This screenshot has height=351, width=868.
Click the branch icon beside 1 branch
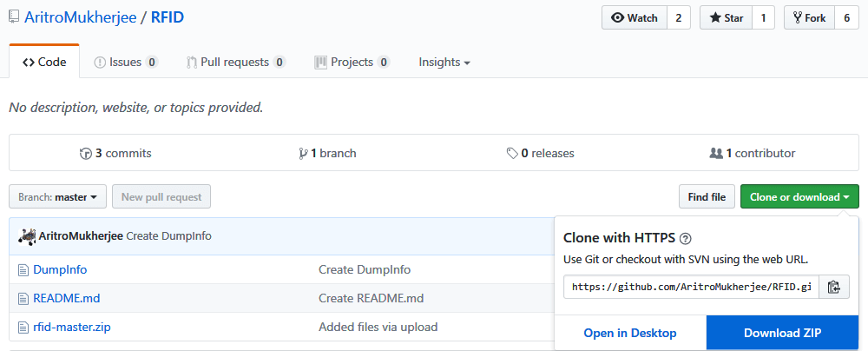click(x=303, y=154)
